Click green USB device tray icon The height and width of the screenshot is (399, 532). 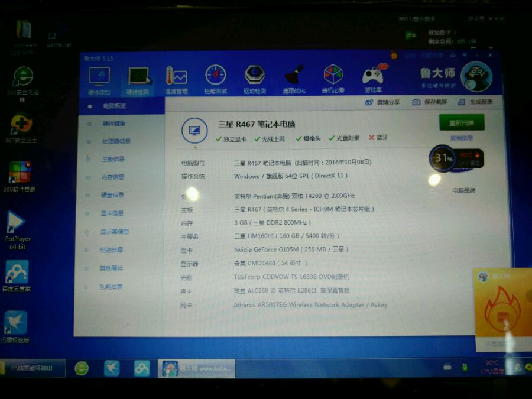click(465, 366)
